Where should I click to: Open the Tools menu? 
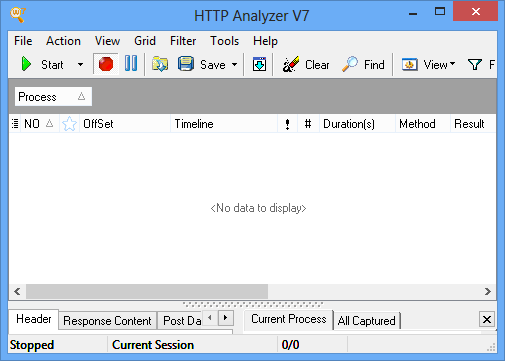(225, 41)
